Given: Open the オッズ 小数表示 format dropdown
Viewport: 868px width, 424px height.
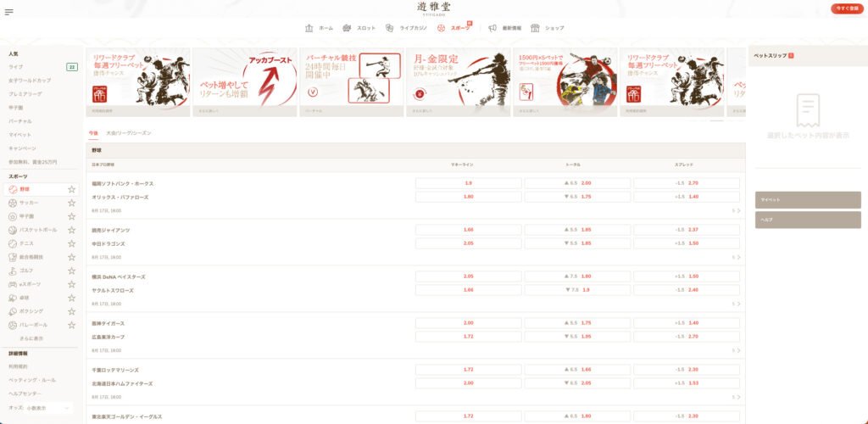Looking at the screenshot, I should [42, 408].
